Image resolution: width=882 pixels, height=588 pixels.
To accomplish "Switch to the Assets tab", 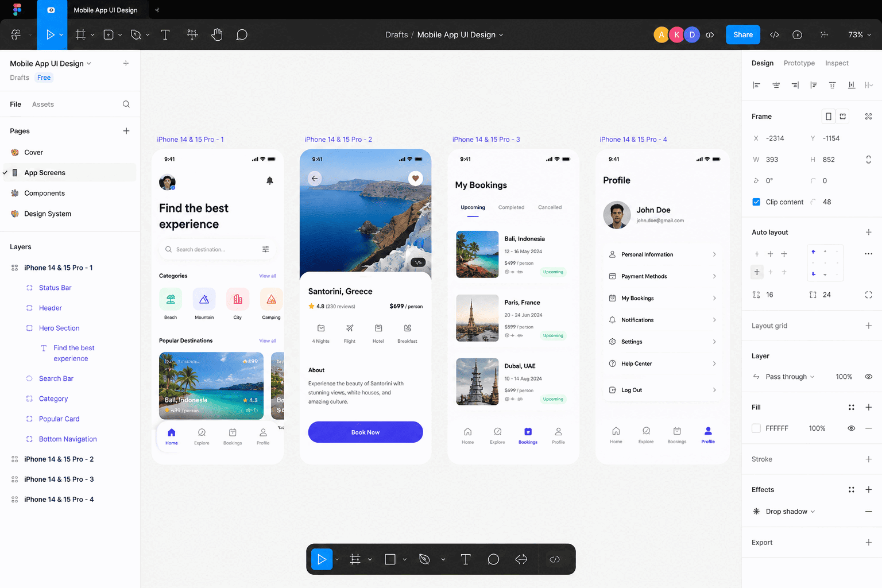I will [43, 105].
